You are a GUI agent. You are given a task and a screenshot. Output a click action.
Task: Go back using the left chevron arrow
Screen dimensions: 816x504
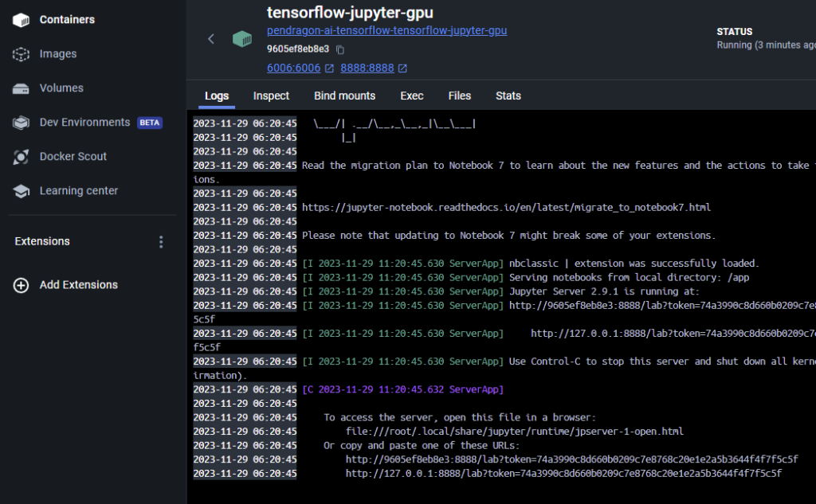pyautogui.click(x=210, y=38)
